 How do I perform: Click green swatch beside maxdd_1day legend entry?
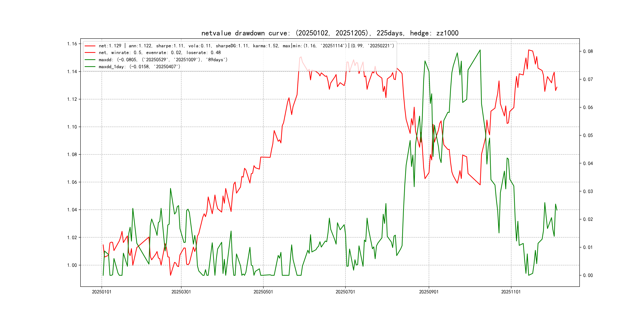(x=90, y=67)
